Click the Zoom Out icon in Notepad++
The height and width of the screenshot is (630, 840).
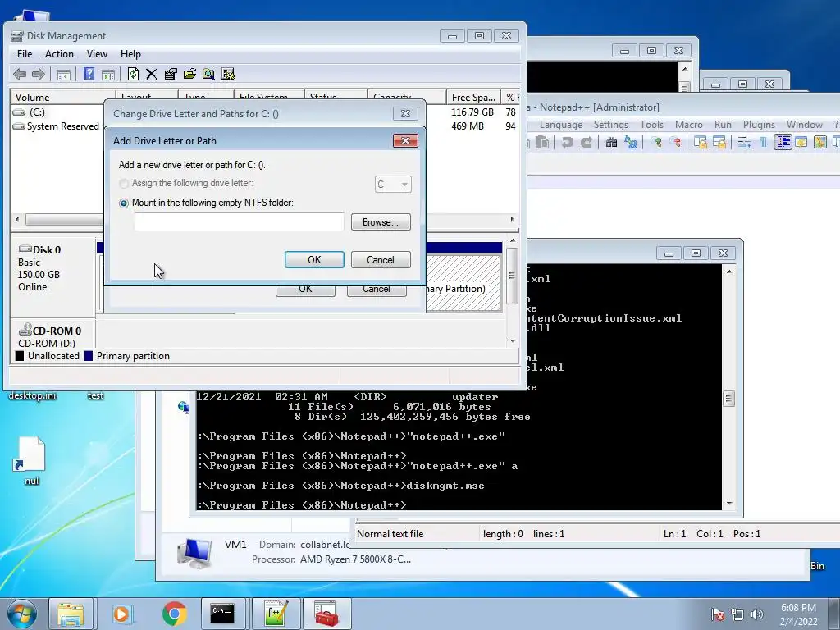coord(676,142)
